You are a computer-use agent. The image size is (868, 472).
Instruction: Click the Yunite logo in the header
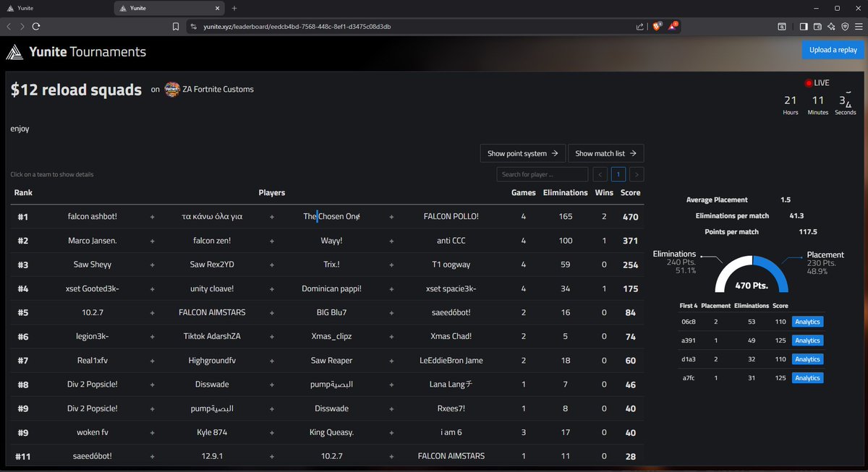14,52
